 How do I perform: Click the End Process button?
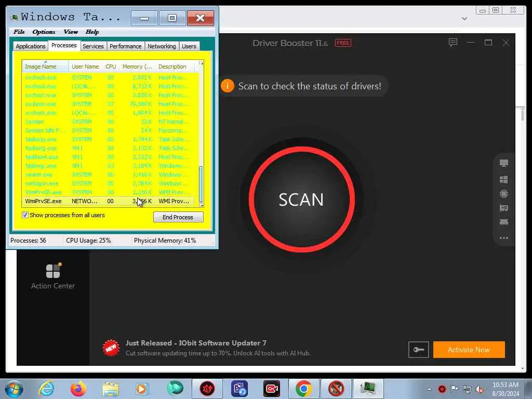coord(178,217)
